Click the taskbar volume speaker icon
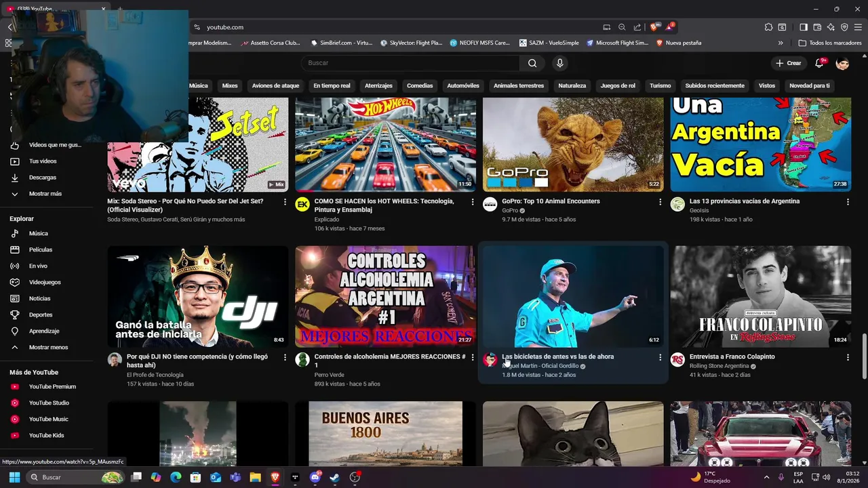 tap(827, 477)
